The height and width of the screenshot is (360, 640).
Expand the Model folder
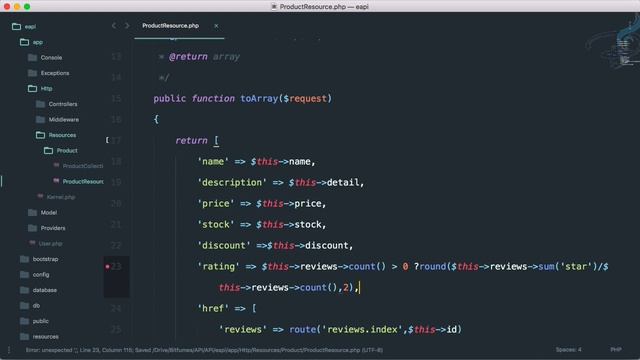point(49,213)
